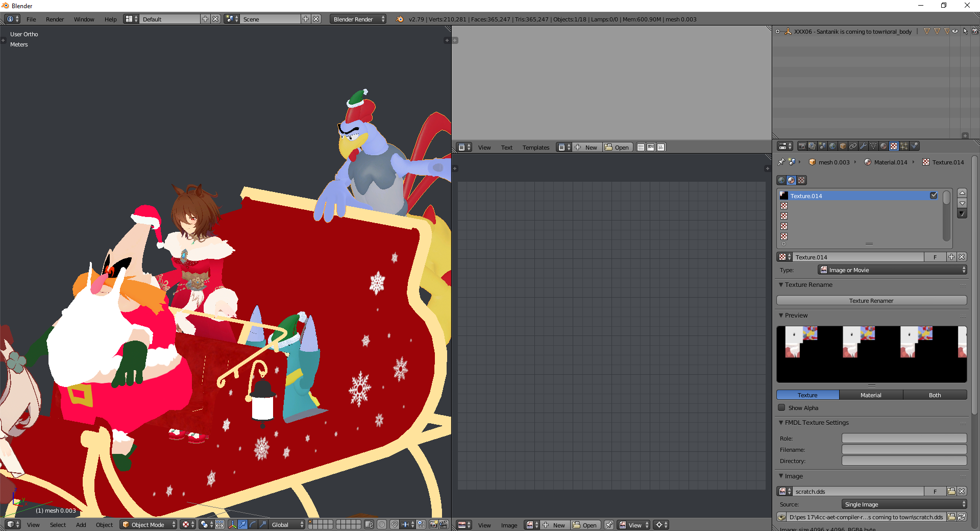Click the OpenGL render image camera icon

tap(433, 524)
